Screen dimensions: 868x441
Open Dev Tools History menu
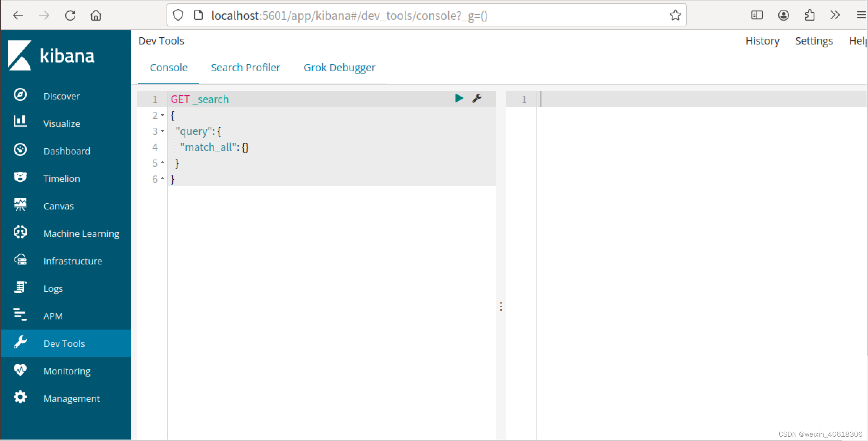763,40
